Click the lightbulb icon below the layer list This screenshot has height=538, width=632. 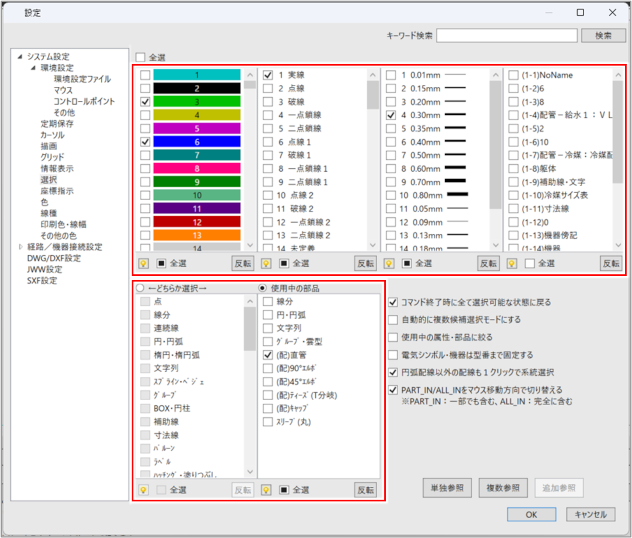[512, 263]
